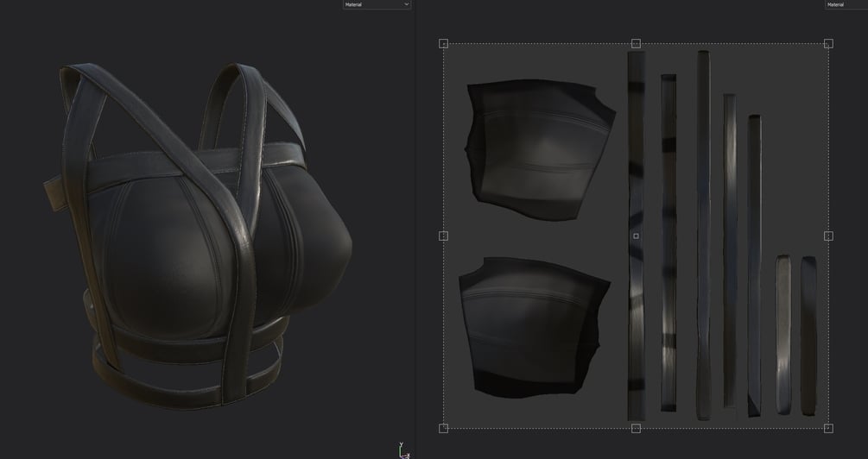
Task: Click the XYZ axis gizmo icon
Action: tap(403, 450)
